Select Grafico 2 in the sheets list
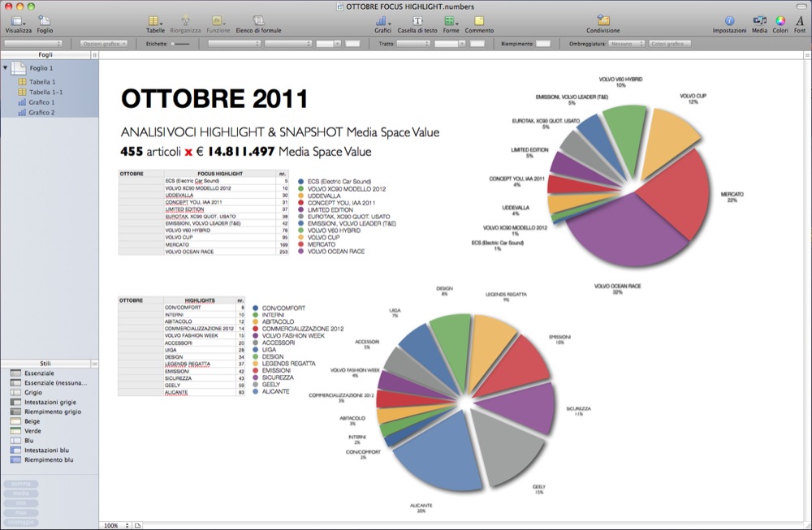The height and width of the screenshot is (530, 812). point(41,113)
